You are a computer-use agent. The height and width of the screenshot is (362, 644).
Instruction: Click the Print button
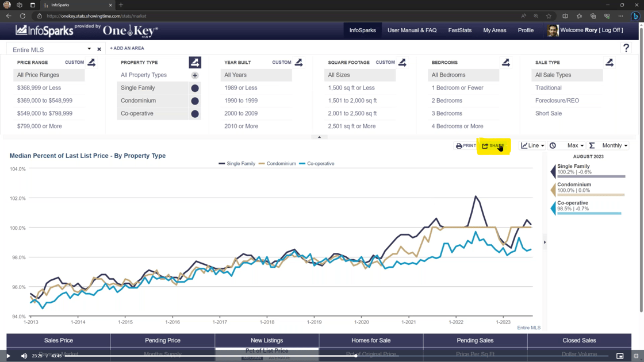(x=466, y=146)
